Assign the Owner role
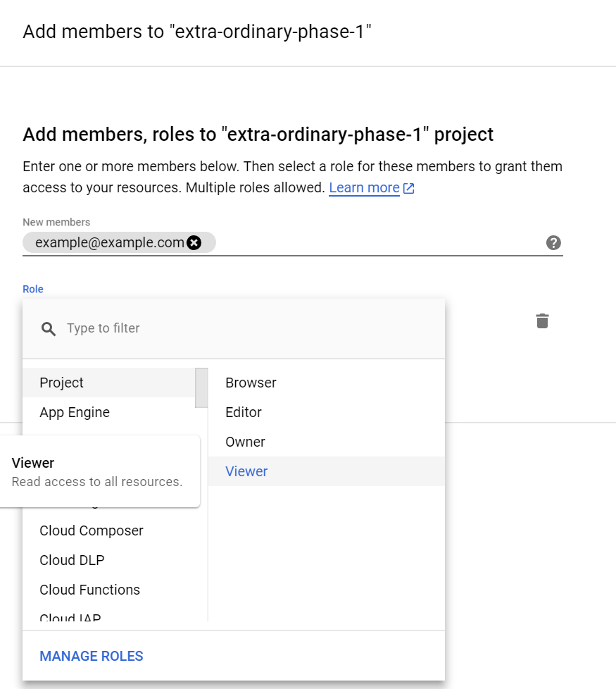 point(245,442)
